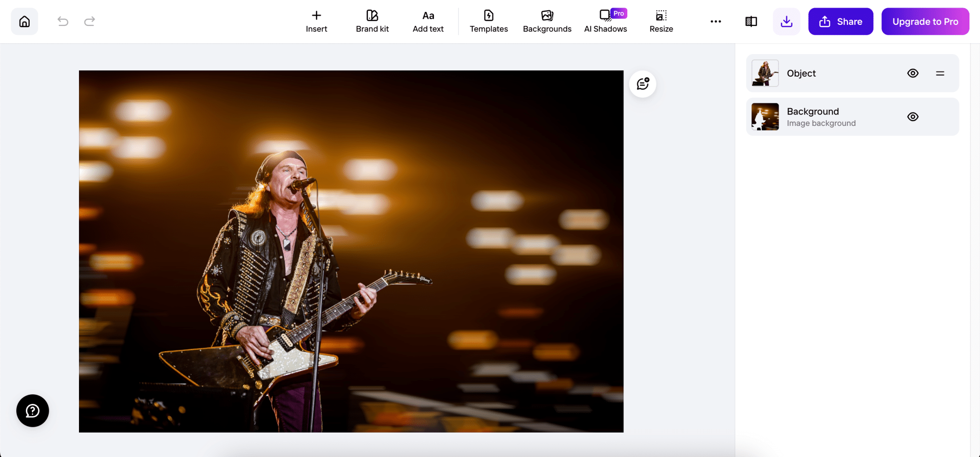Screen dimensions: 980x457
Task: Click Upgrade to Pro
Action: [925, 21]
